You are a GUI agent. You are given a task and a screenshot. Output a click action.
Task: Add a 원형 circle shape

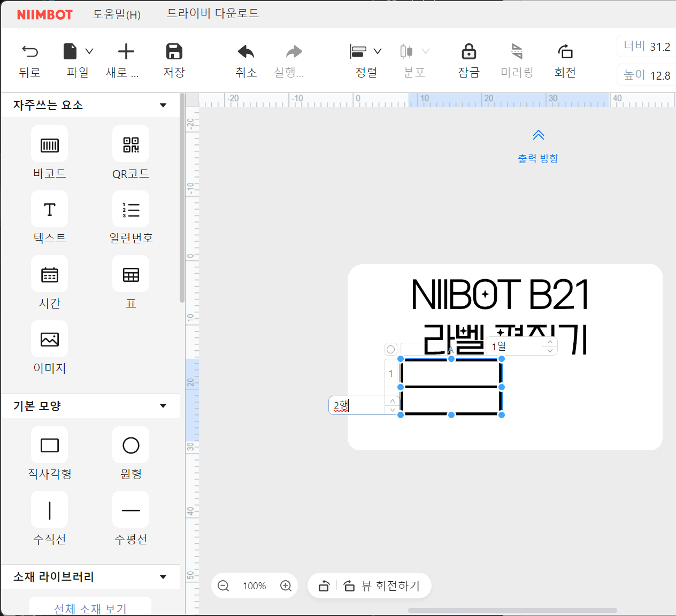pyautogui.click(x=131, y=445)
